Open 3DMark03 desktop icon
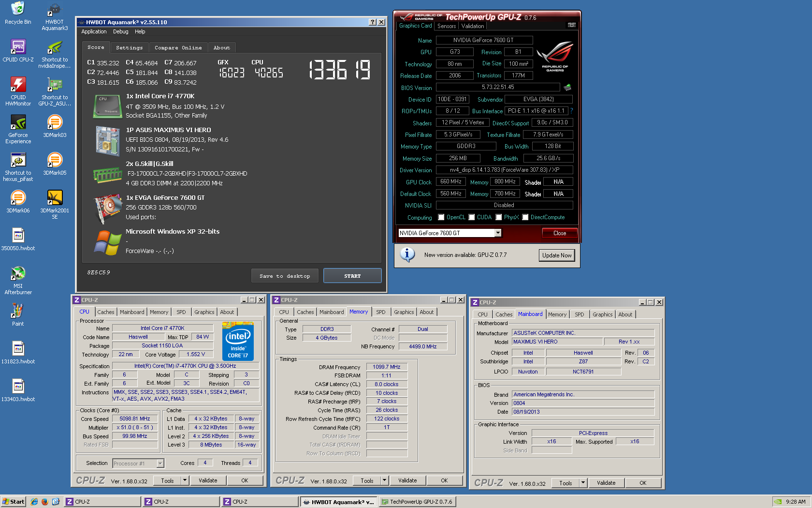The width and height of the screenshot is (812, 508). 55,126
